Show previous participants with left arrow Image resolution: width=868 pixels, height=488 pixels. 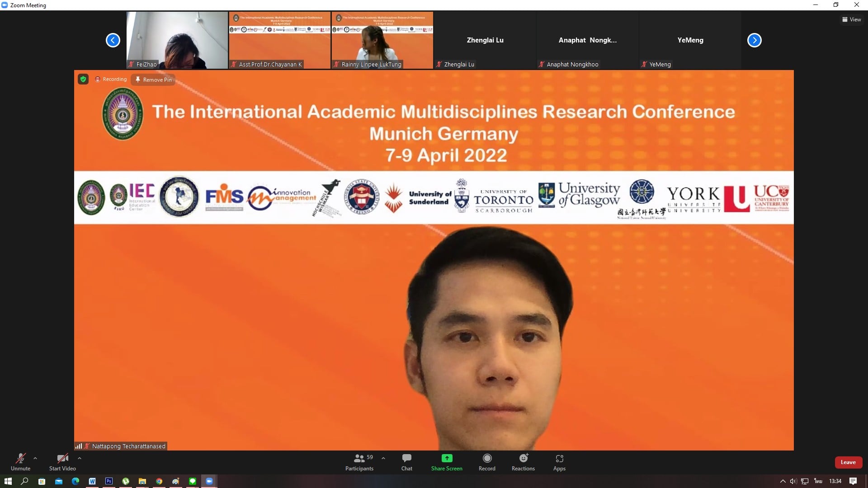pyautogui.click(x=113, y=40)
